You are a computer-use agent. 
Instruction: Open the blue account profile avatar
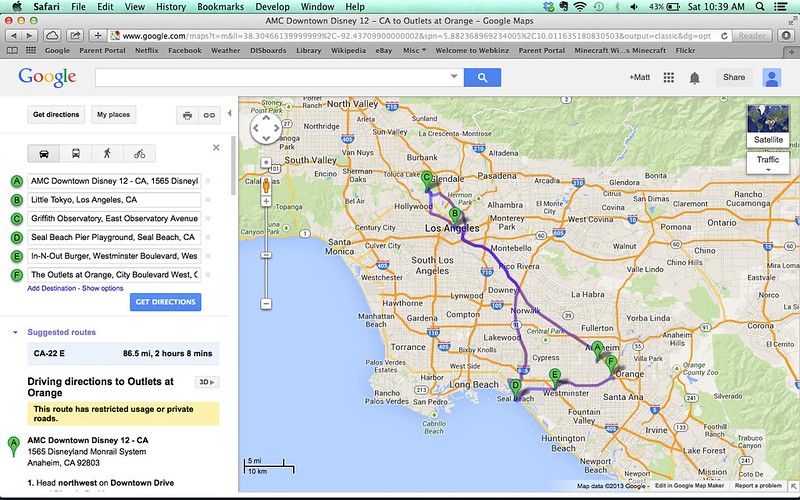point(771,78)
